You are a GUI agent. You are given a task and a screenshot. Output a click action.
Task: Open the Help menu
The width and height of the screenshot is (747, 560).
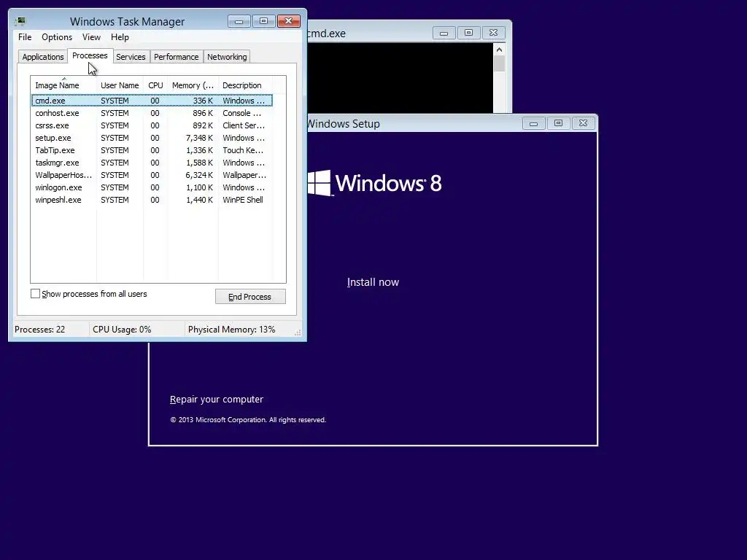[x=120, y=37]
